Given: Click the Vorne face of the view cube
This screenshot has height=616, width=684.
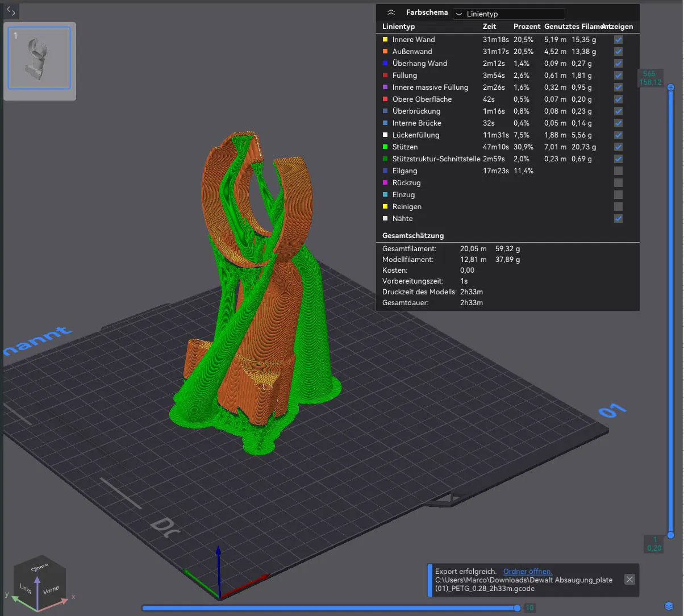Looking at the screenshot, I should pos(51,590).
